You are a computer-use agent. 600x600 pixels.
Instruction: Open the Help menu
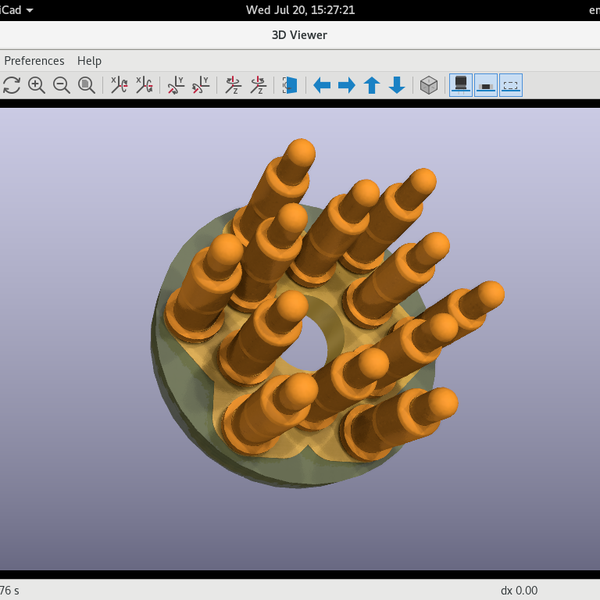[89, 61]
